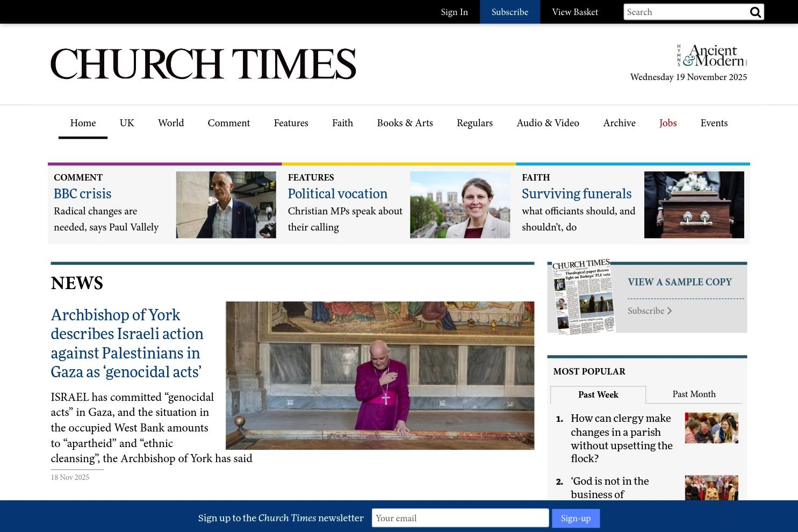Click 'Christian MPs speak about their calling' text
This screenshot has height=532, width=798.
[x=345, y=219]
